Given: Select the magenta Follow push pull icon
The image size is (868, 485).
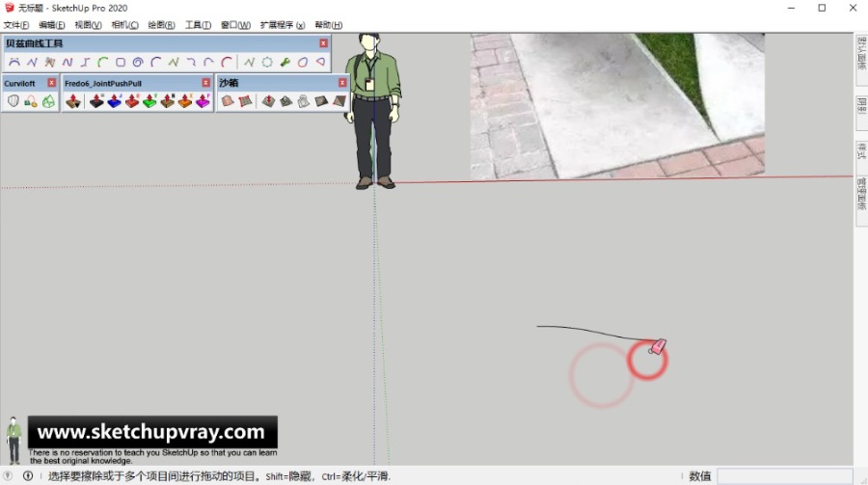Looking at the screenshot, I should click(203, 101).
